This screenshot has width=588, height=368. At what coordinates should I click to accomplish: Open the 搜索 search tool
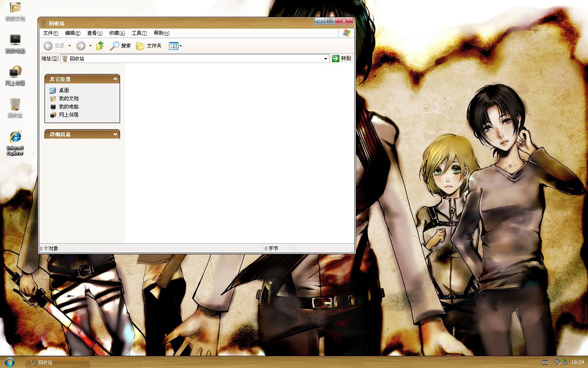point(120,46)
